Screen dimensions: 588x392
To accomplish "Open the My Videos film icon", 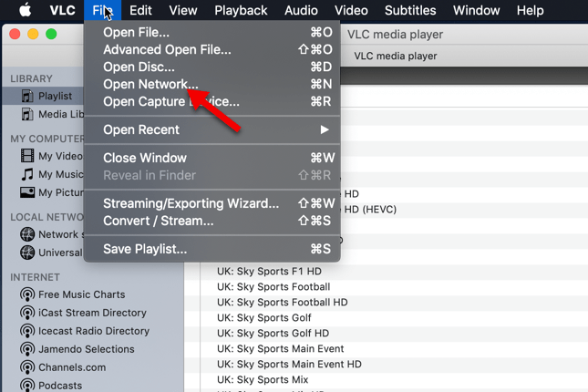I will [26, 156].
